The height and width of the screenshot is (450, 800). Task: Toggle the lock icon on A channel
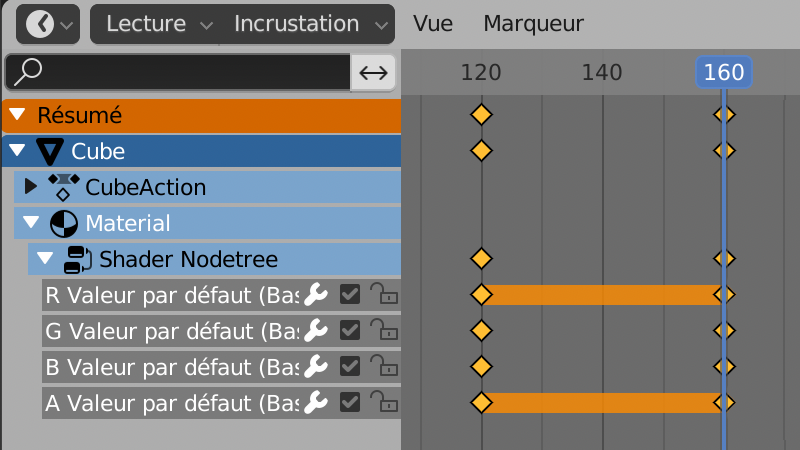click(381, 402)
